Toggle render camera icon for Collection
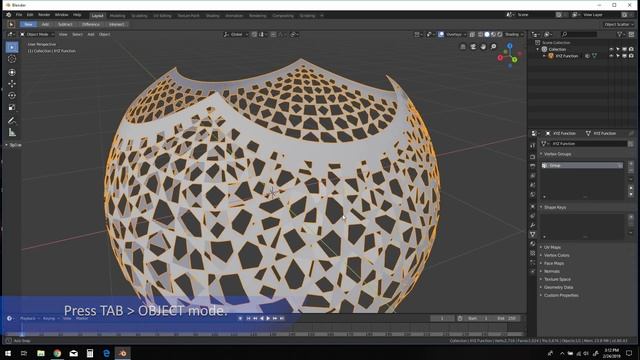Screen dimensions: 640x360 631,49
